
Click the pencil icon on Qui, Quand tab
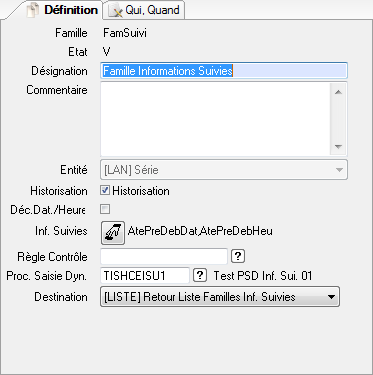[x=115, y=11]
